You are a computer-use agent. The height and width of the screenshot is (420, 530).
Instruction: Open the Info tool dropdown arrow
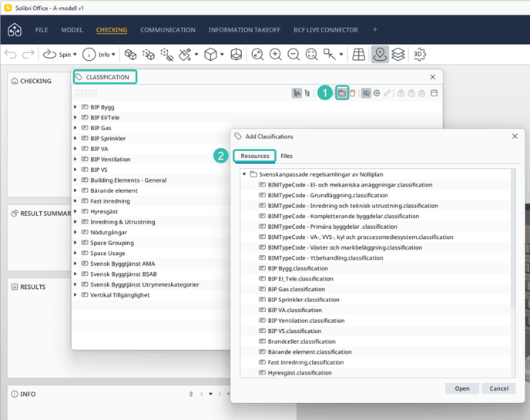click(113, 54)
